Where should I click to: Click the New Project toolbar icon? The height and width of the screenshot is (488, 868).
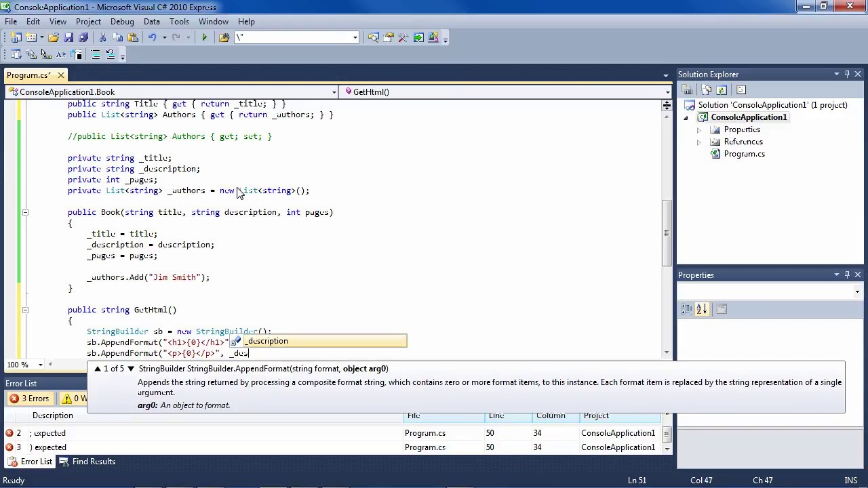click(x=16, y=37)
